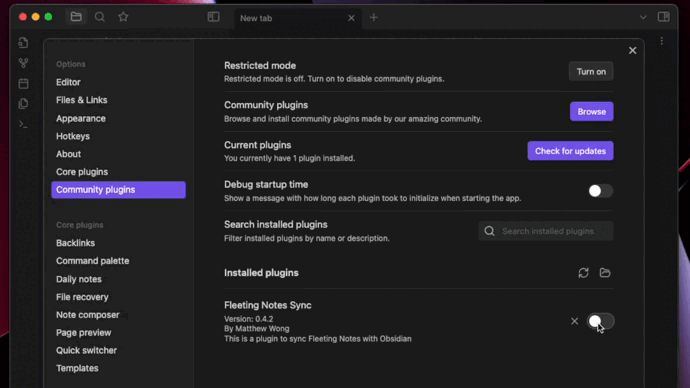Open the search magnifier in title bar
The image size is (690, 388).
[100, 17]
